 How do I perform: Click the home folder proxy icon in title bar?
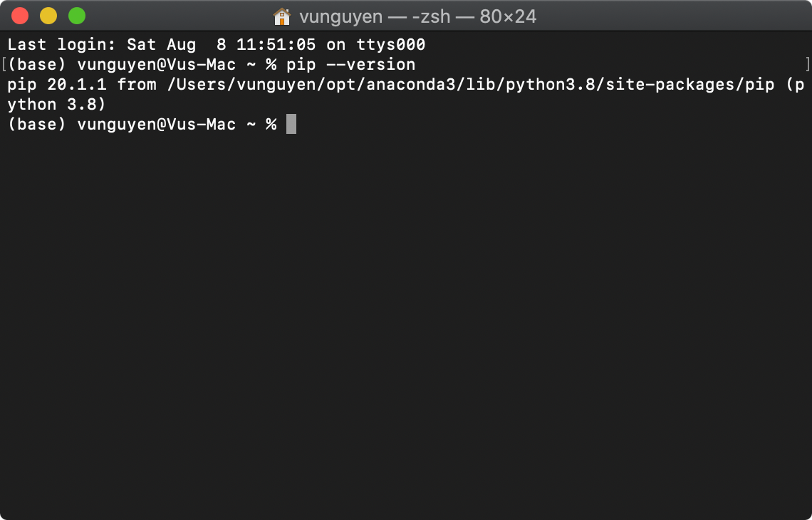click(x=282, y=16)
